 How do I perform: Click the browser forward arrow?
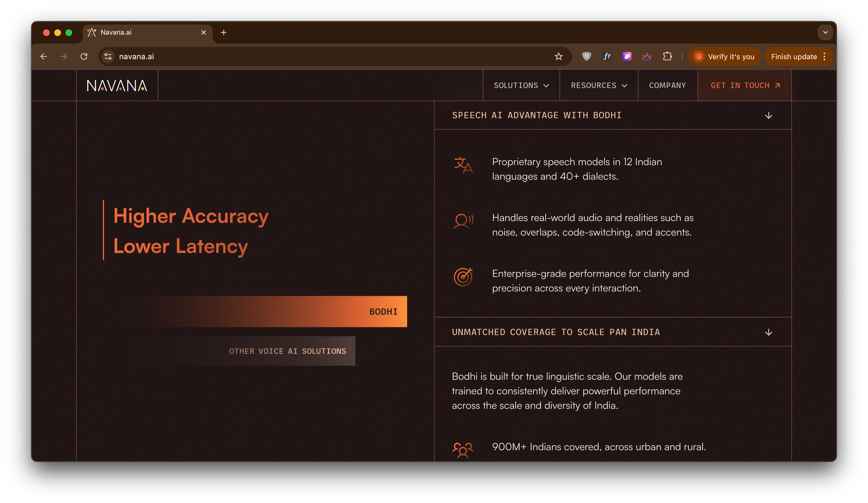64,56
